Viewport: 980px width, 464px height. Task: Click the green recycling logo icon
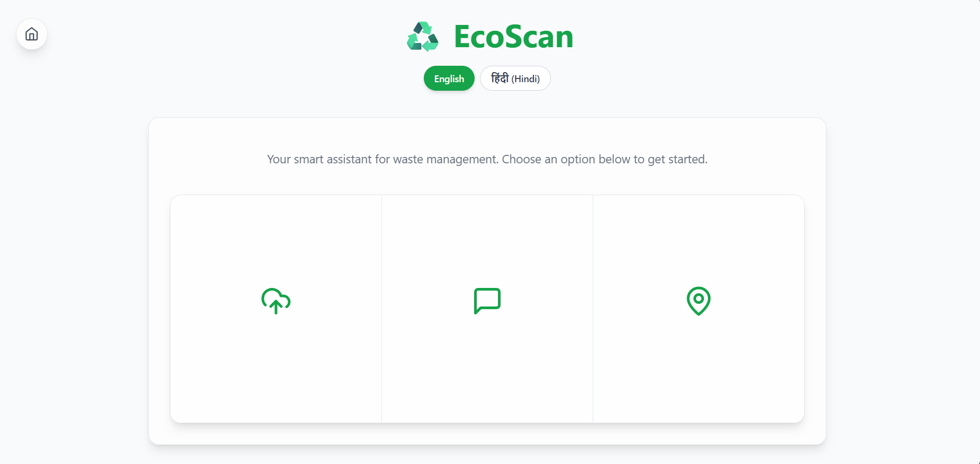pyautogui.click(x=423, y=37)
